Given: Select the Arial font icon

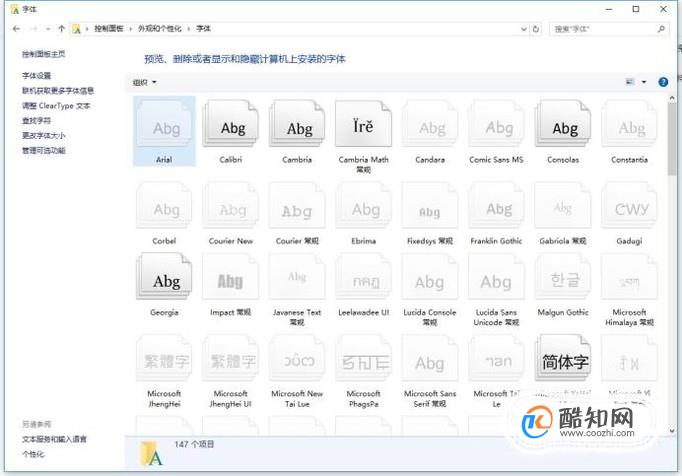Looking at the screenshot, I should [x=164, y=124].
